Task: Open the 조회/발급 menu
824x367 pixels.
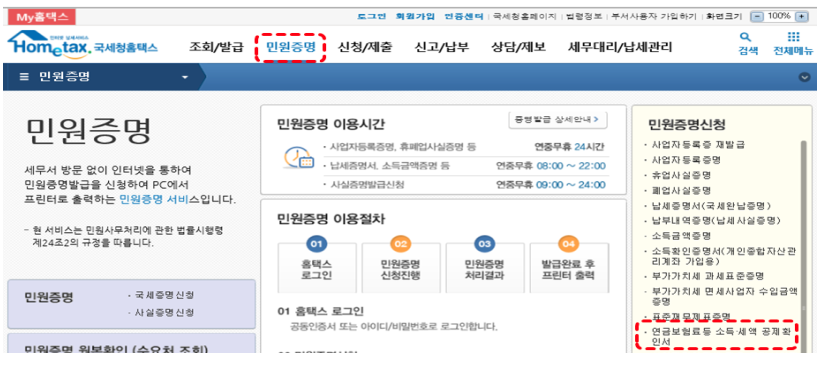Action: pos(217,47)
